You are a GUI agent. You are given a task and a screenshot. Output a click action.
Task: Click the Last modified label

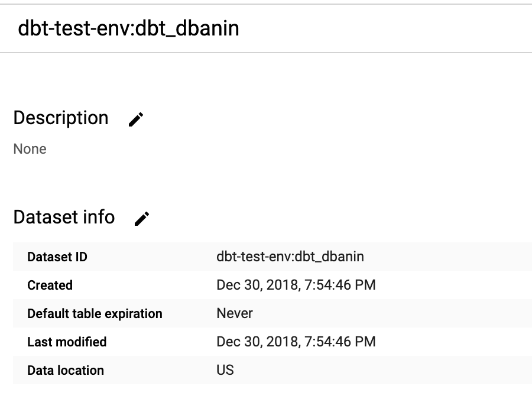point(67,342)
